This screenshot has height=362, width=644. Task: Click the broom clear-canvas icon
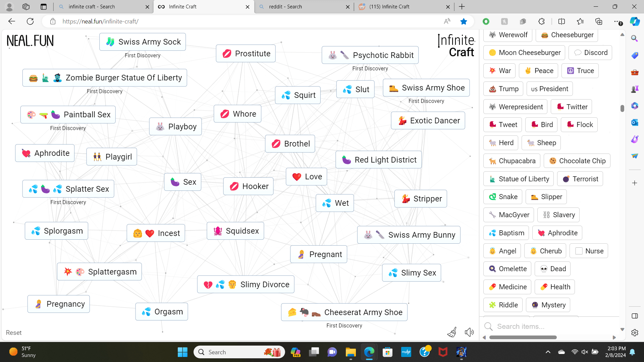452,332
